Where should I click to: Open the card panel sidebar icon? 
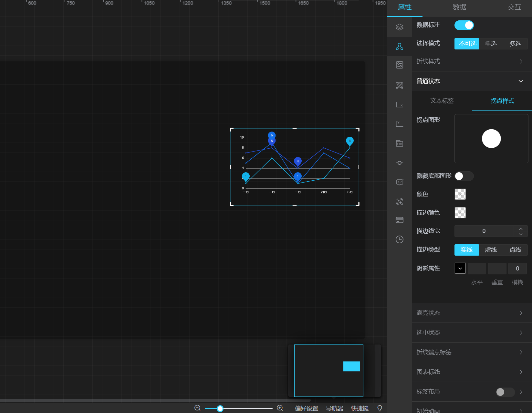[x=400, y=220]
